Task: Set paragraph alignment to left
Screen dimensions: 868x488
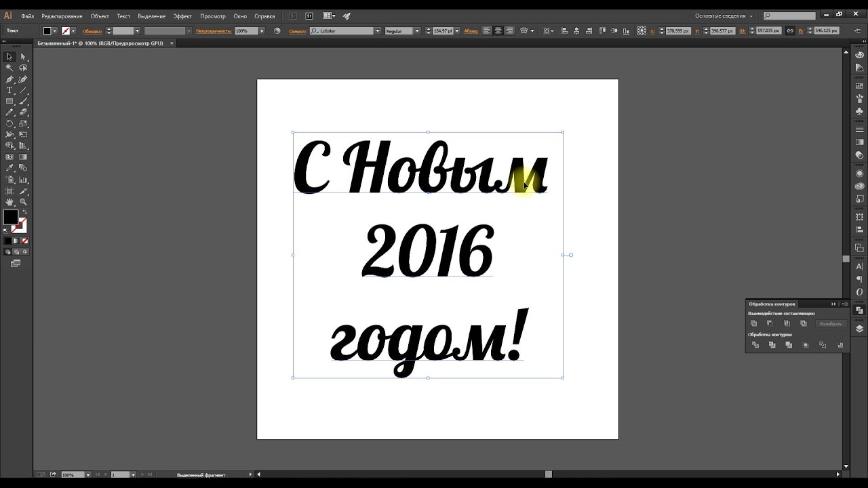Action: tap(486, 30)
